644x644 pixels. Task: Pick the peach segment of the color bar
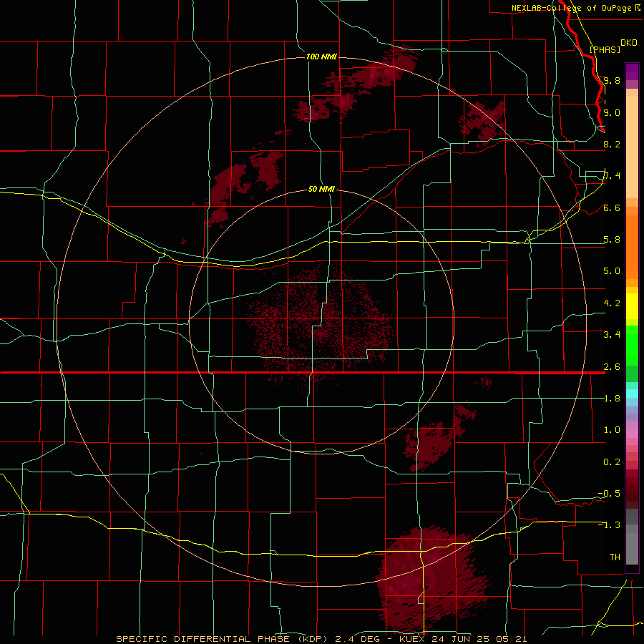coord(632,147)
